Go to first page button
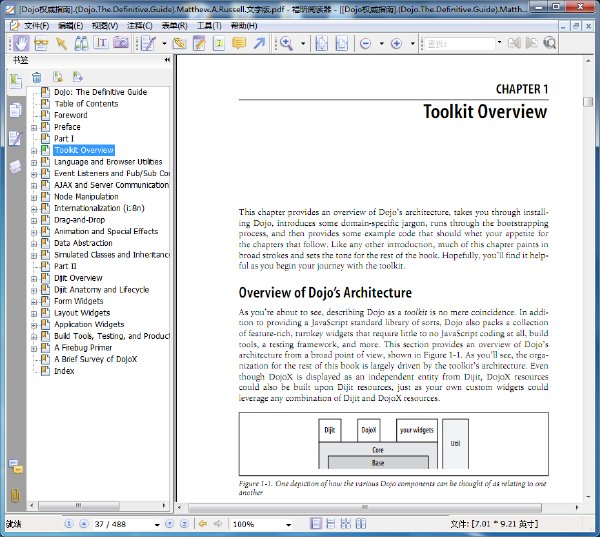 [x=69, y=524]
